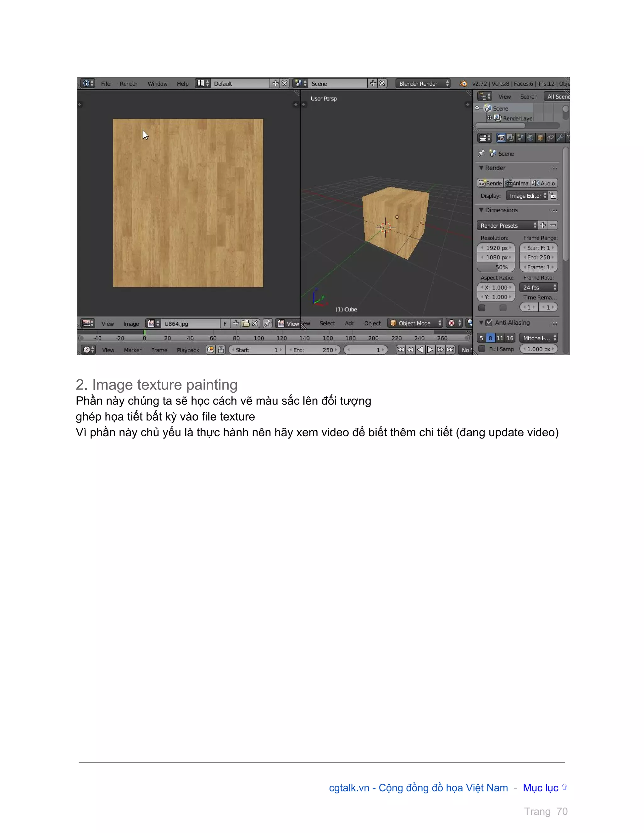Open the scene browse icon

point(300,83)
